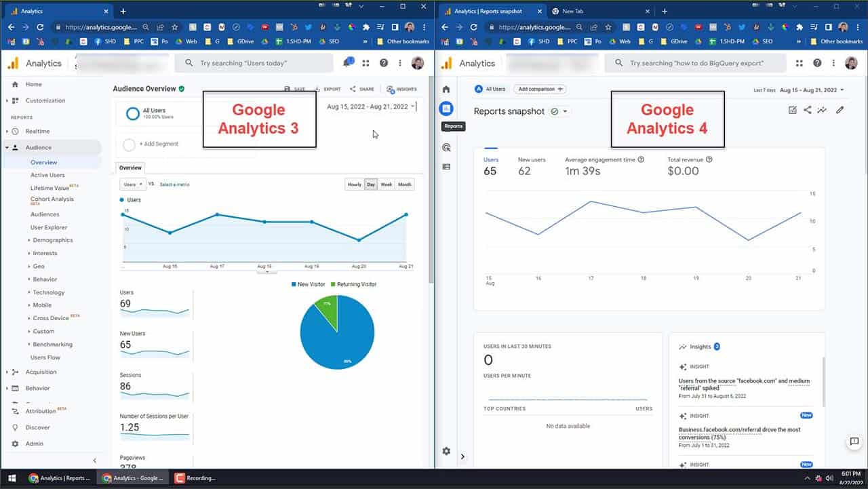Switch chart granularity to Month
The width and height of the screenshot is (868, 489).
[x=404, y=184]
